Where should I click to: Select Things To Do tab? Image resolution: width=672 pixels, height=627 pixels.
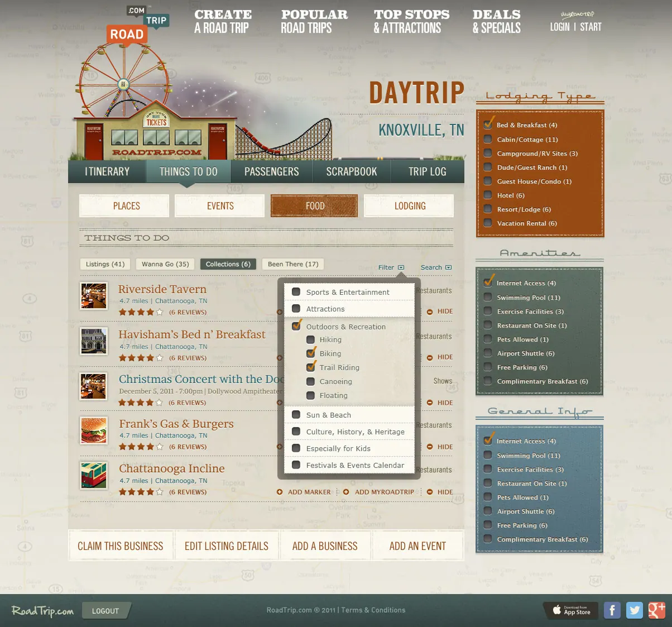pos(188,171)
